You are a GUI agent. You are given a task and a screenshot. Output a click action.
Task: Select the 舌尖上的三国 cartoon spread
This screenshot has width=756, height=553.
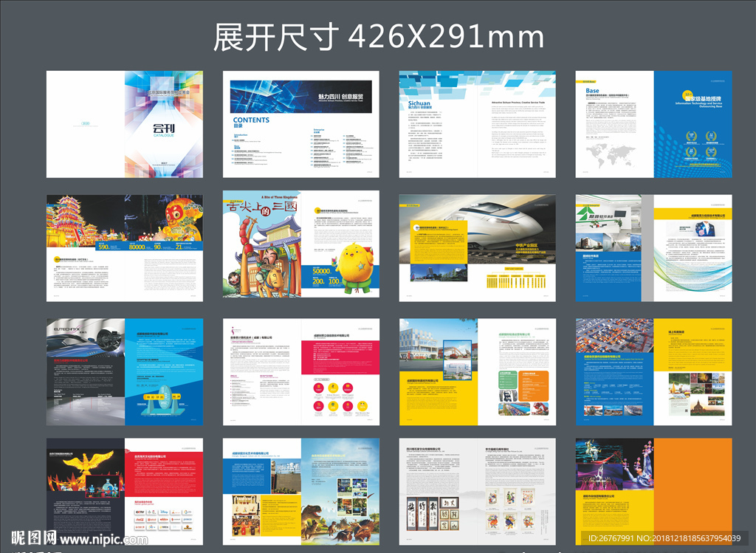click(301, 244)
